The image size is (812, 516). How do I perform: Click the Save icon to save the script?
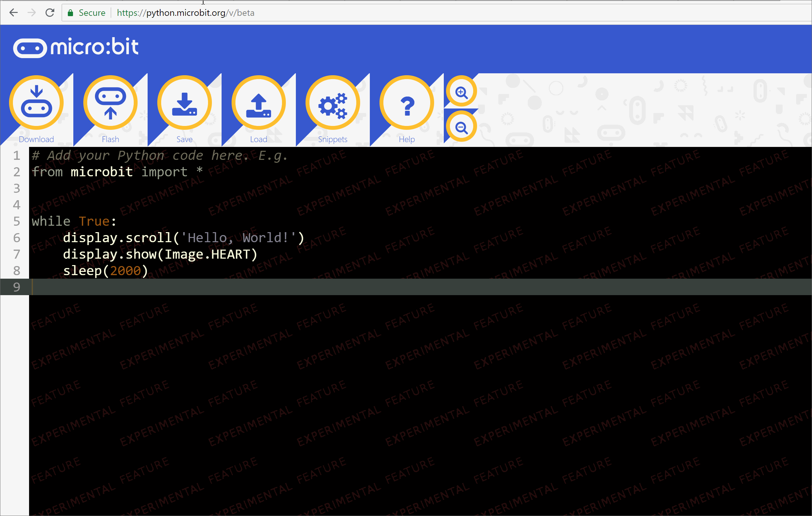click(184, 102)
